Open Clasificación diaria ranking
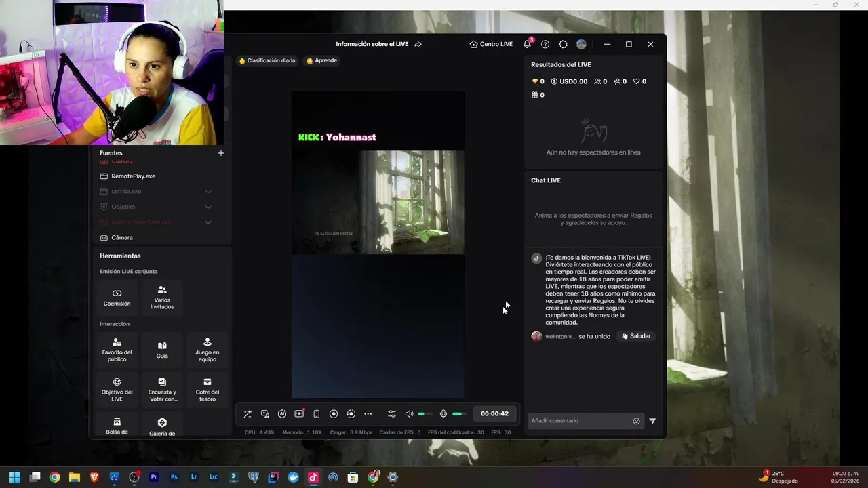This screenshot has height=488, width=868. click(x=267, y=60)
